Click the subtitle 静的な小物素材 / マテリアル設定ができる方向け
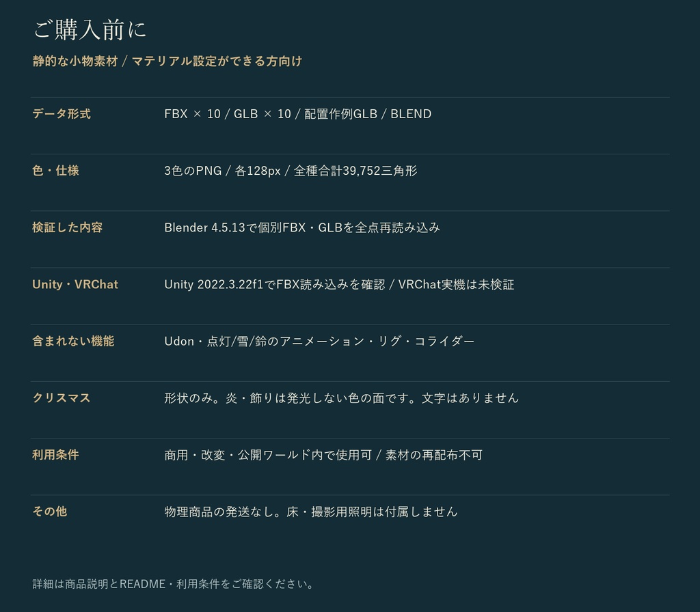700x612 pixels. pos(167,61)
